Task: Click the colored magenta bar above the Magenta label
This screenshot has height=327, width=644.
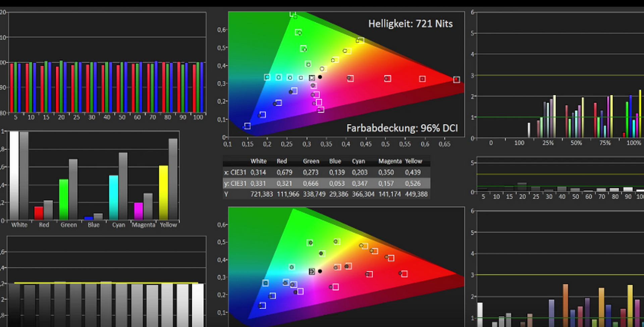Action: tap(139, 211)
